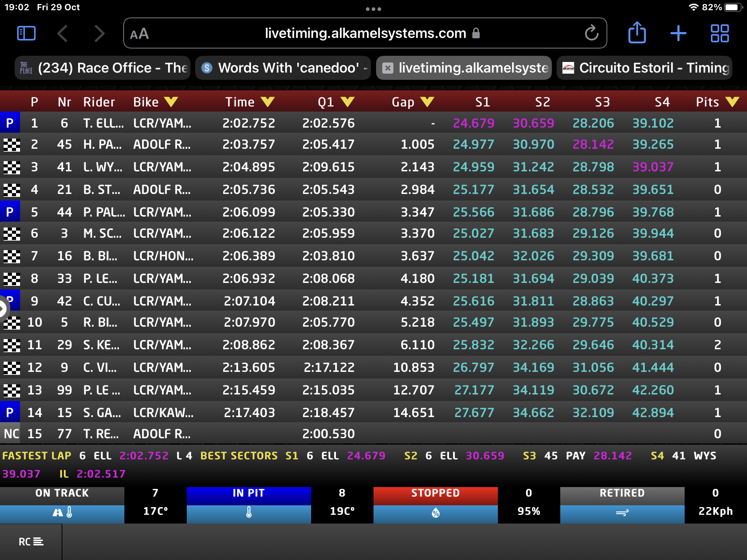Expand the Gap column dropdown arrow

427,102
